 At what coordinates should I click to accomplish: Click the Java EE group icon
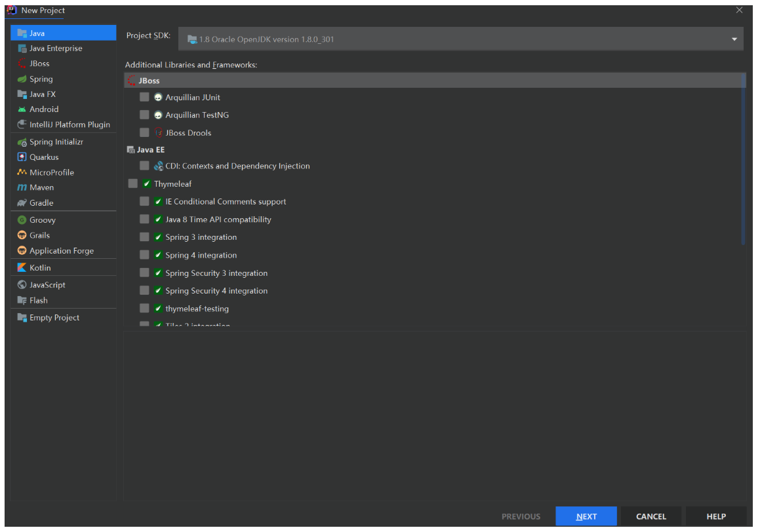[131, 150]
